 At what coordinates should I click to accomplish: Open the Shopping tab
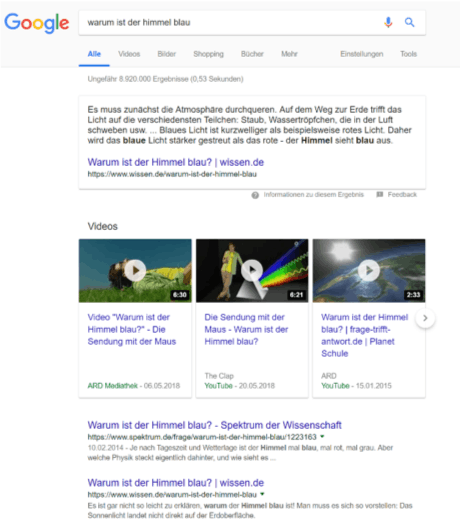pyautogui.click(x=208, y=54)
